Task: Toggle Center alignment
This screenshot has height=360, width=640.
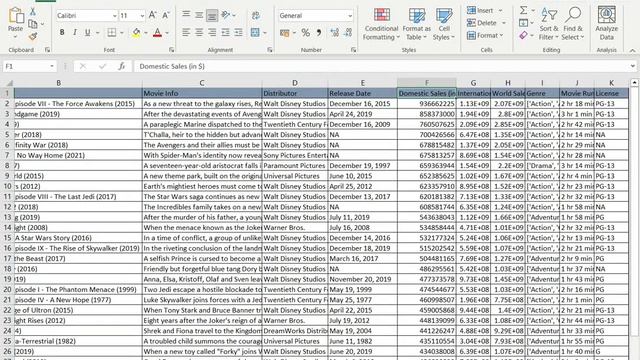Action: pos(199,32)
